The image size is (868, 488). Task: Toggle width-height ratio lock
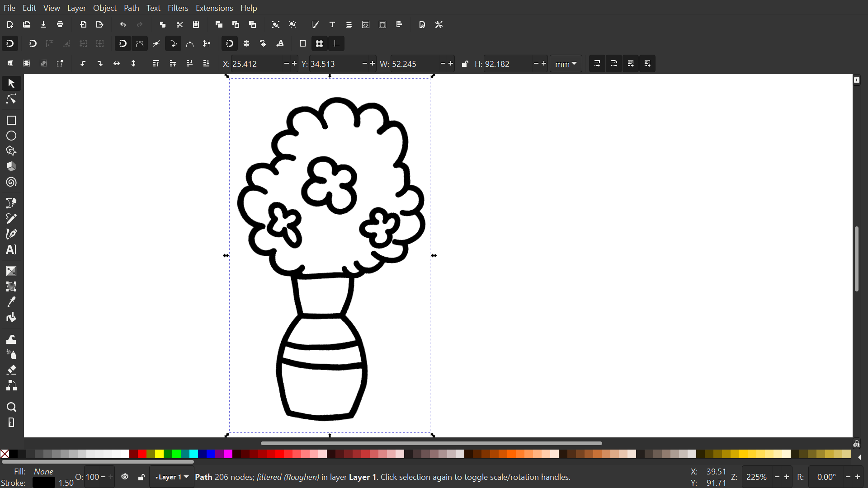pyautogui.click(x=465, y=64)
